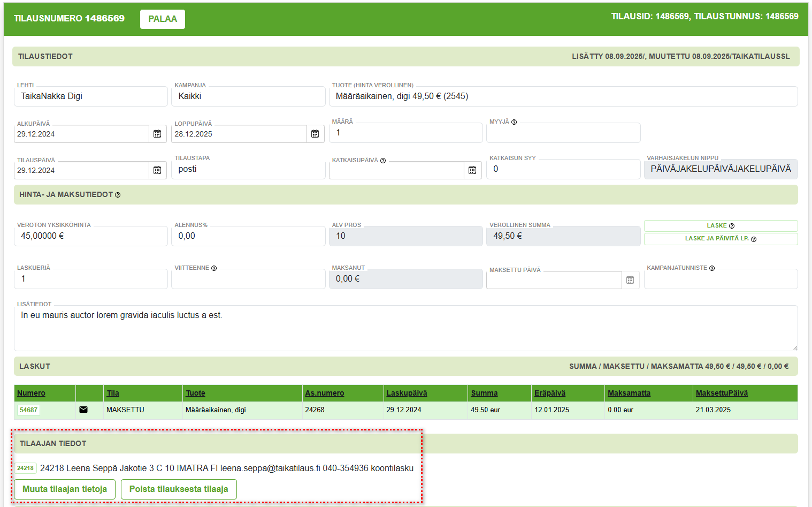Show help for Hinta- ja maksutiedot

pyautogui.click(x=118, y=195)
